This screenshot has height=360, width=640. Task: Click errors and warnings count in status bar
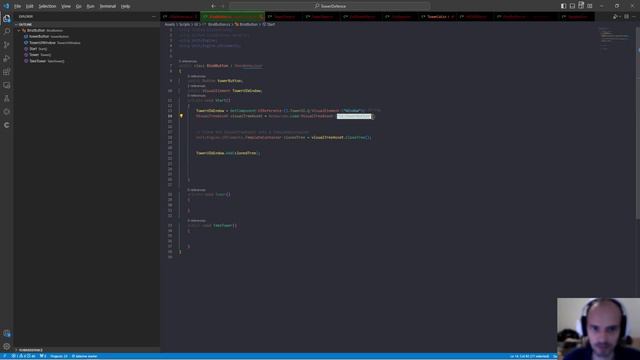point(24,356)
